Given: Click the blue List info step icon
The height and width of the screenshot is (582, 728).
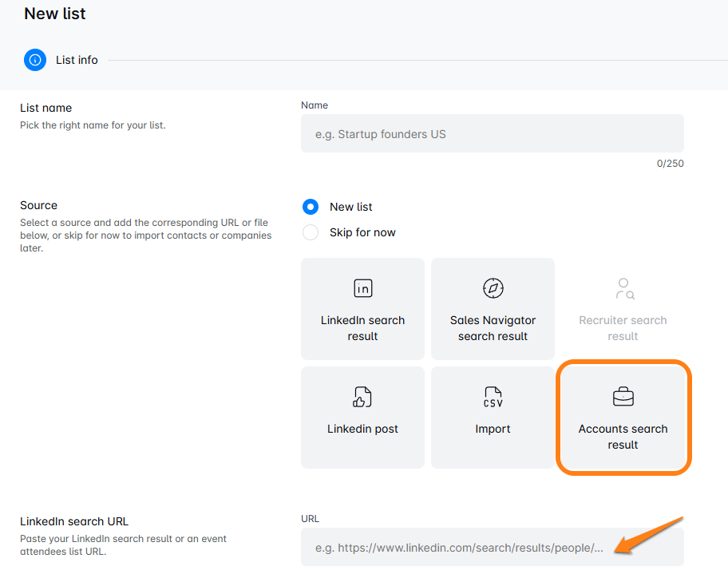Looking at the screenshot, I should 35,60.
